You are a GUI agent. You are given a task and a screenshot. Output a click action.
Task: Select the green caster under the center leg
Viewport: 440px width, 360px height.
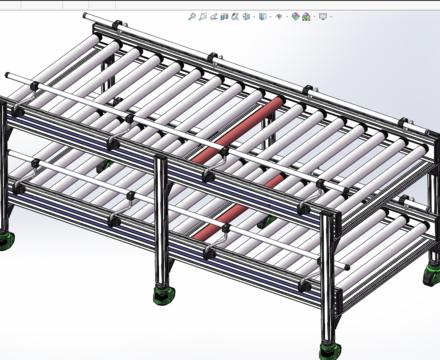point(164,295)
